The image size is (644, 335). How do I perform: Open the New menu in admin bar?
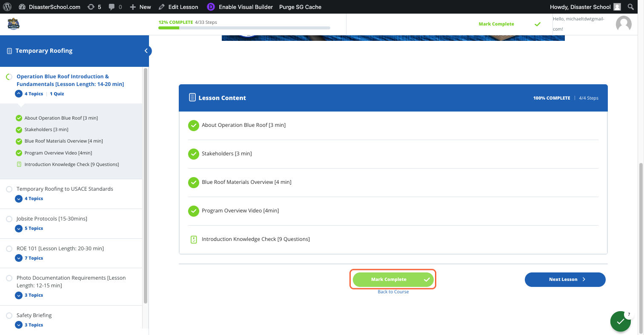(140, 7)
